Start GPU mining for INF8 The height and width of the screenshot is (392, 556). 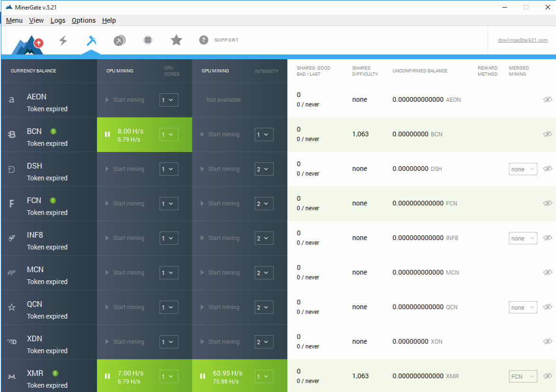(220, 238)
